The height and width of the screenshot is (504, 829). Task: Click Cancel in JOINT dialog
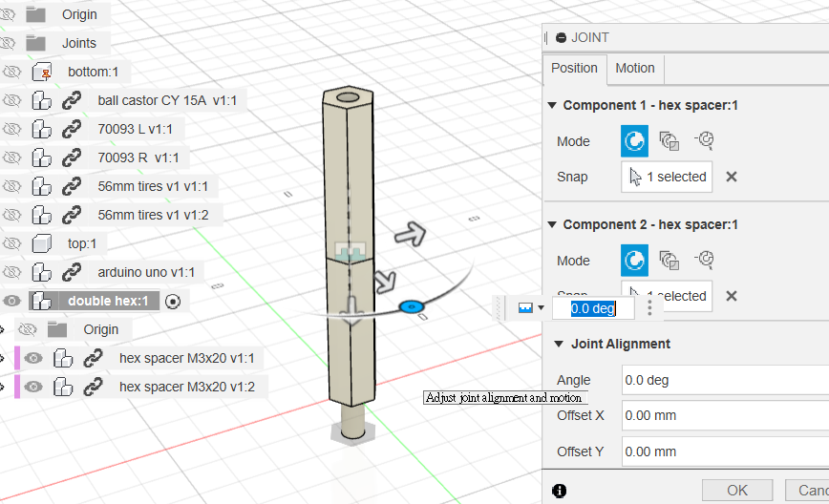pyautogui.click(x=807, y=491)
